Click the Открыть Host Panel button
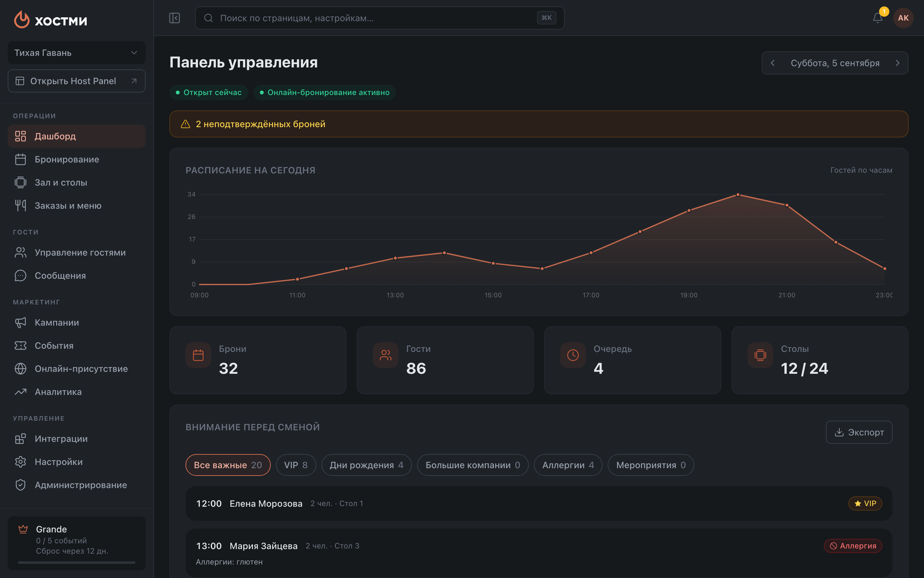The width and height of the screenshot is (924, 578). click(76, 81)
